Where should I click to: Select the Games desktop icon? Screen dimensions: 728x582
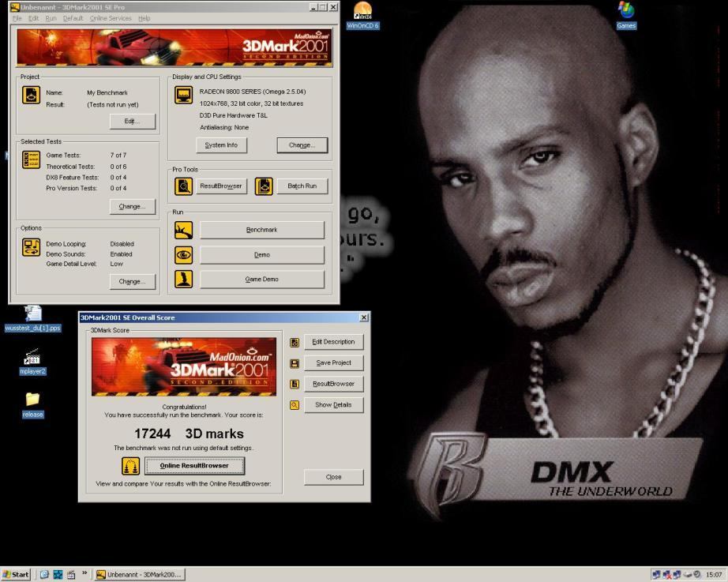coord(626,15)
